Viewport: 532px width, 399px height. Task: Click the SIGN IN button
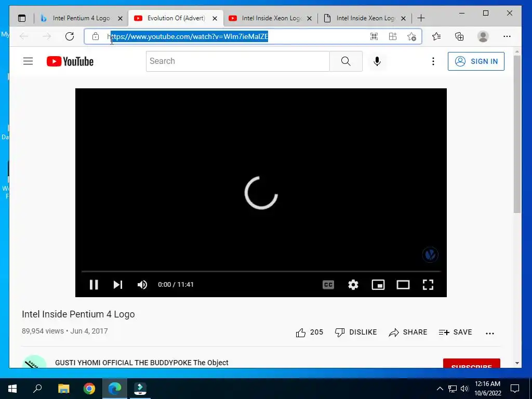pos(476,61)
